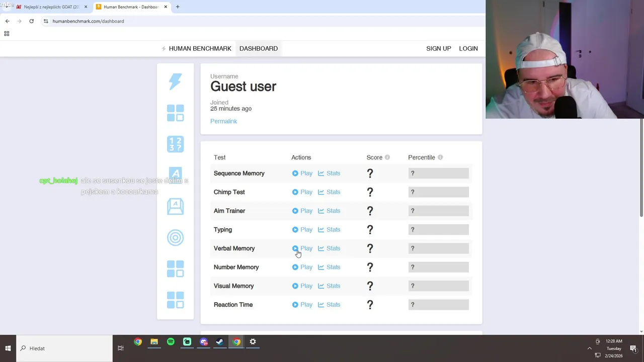Show Stats for Number Memory
The image size is (644, 362).
(x=329, y=267)
